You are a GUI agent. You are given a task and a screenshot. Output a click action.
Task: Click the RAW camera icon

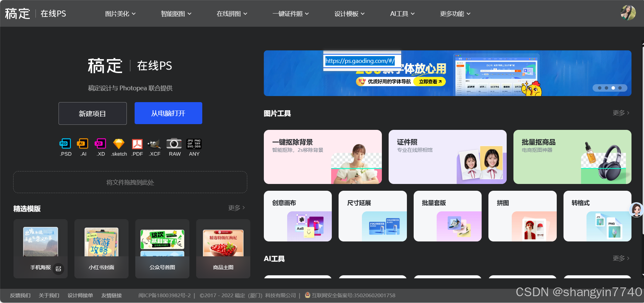coord(174,144)
